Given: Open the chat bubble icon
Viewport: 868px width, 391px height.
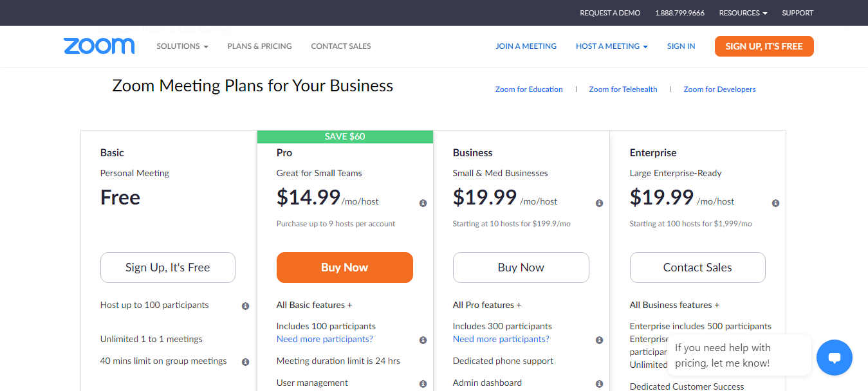Looking at the screenshot, I should (835, 358).
